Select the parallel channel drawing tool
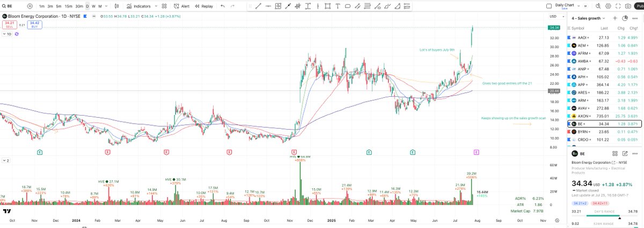Screen dimensions: 644x228 pos(357,6)
